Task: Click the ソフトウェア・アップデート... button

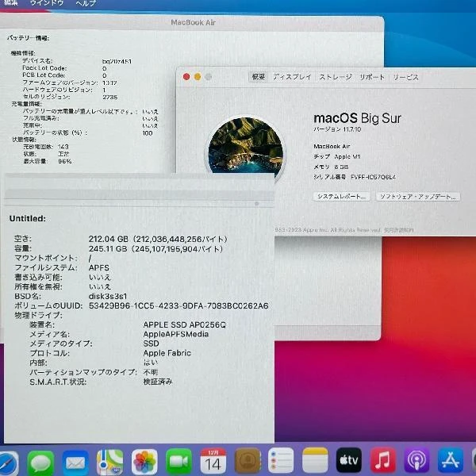Action: (418, 197)
